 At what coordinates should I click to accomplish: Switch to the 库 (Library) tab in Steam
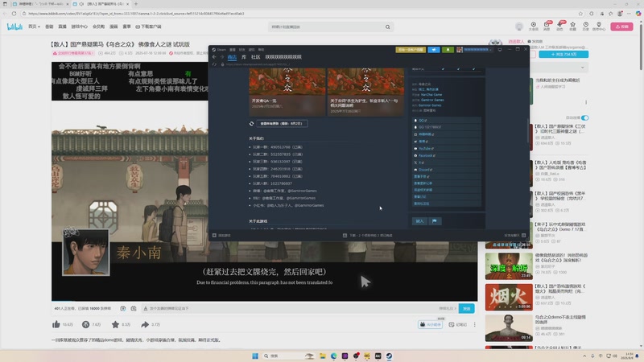click(x=244, y=57)
